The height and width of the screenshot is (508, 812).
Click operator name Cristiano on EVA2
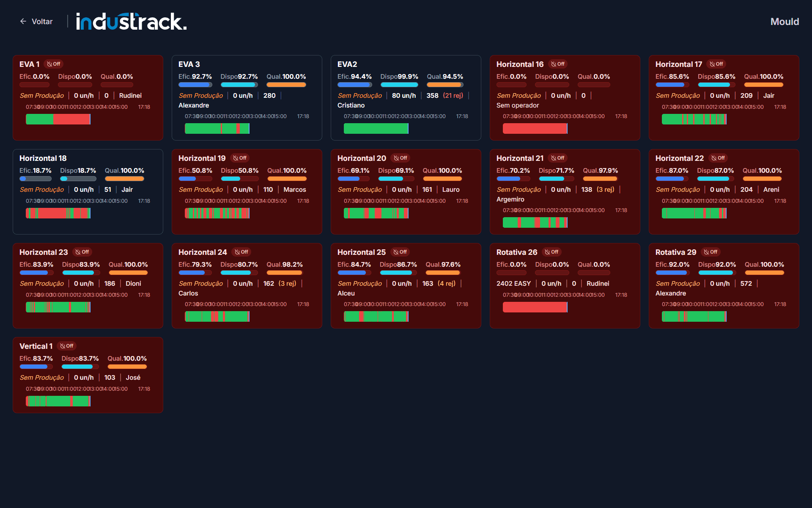click(351, 105)
